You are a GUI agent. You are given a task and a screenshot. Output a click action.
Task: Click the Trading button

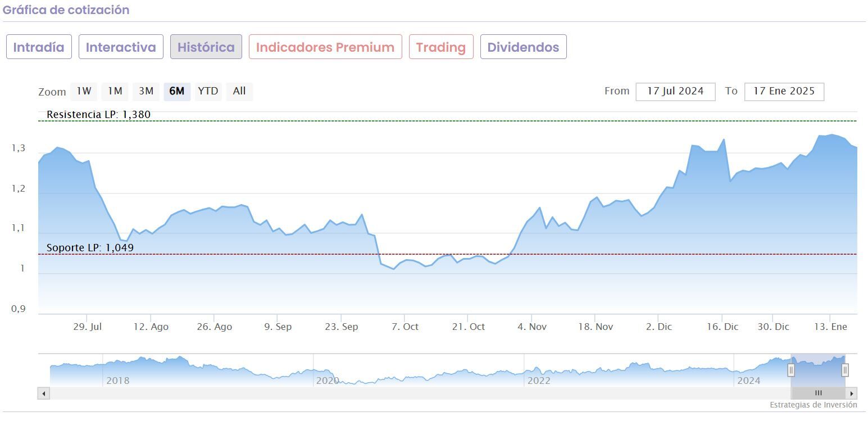pyautogui.click(x=441, y=47)
